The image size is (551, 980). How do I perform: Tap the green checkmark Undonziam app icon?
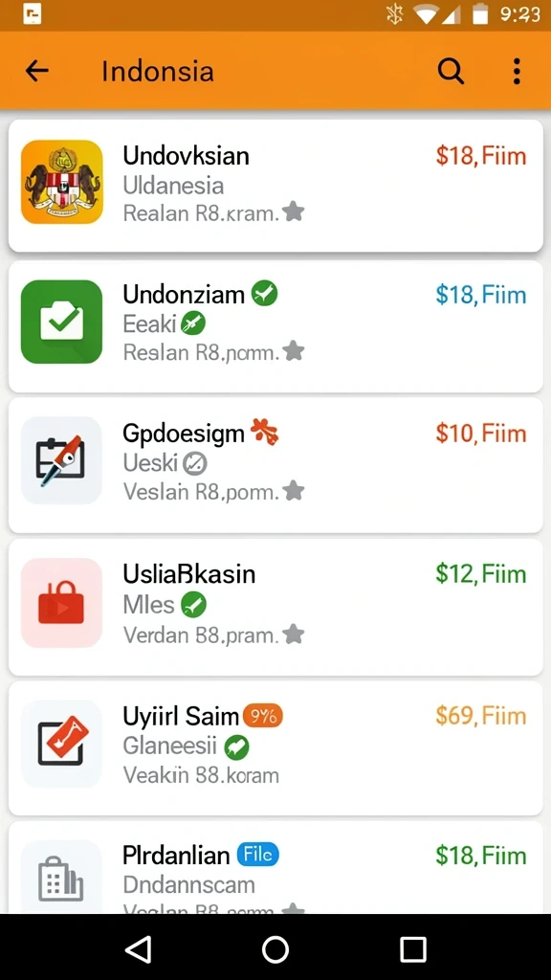coord(61,322)
